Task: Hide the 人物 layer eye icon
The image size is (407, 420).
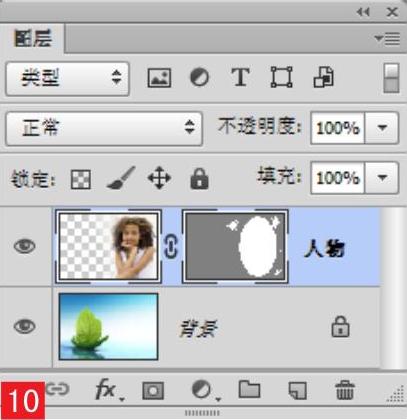Action: click(24, 247)
